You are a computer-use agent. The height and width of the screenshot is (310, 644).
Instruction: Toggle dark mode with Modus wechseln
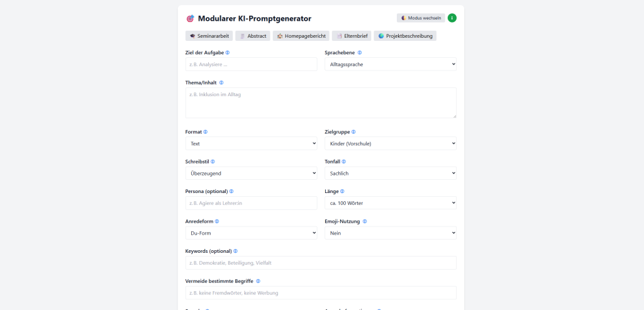421,18
